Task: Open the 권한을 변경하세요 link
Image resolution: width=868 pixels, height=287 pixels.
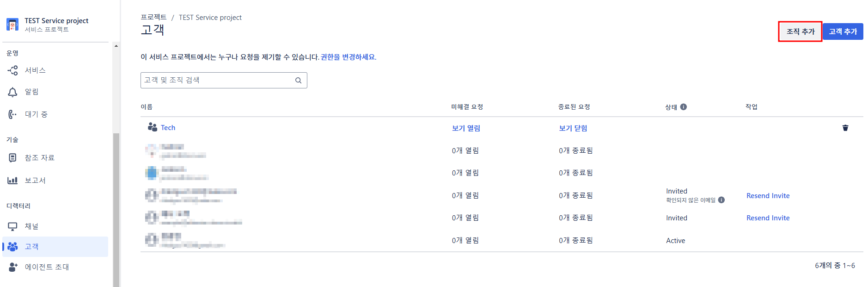Action: 348,57
